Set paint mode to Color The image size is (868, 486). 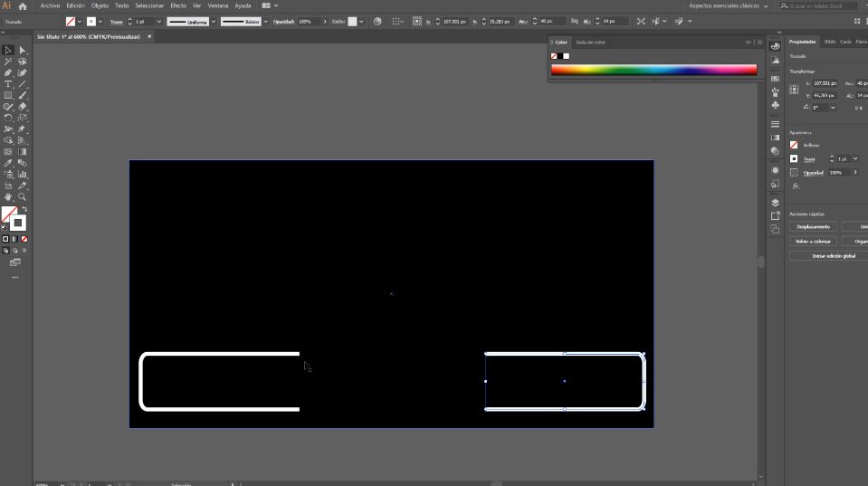tap(5, 239)
